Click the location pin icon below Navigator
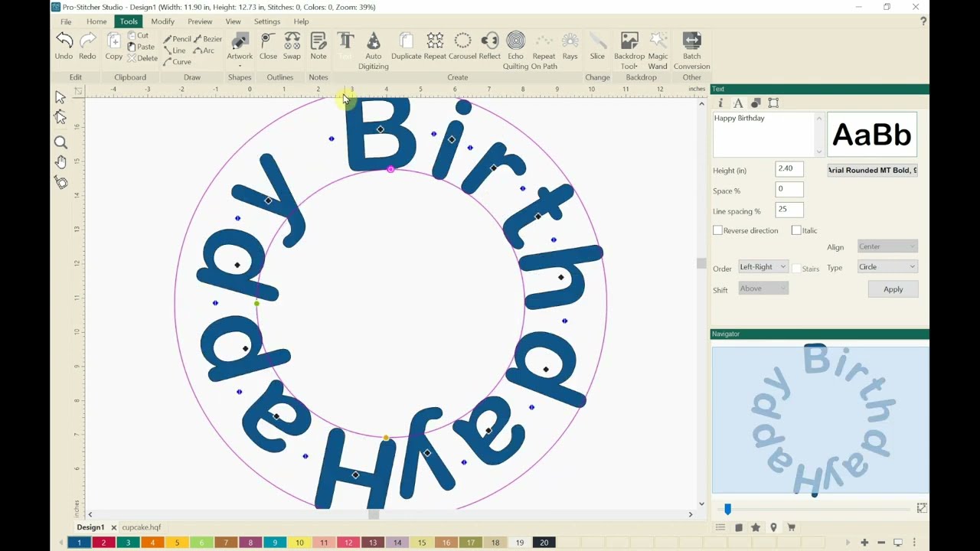The image size is (980, 551). tap(773, 527)
